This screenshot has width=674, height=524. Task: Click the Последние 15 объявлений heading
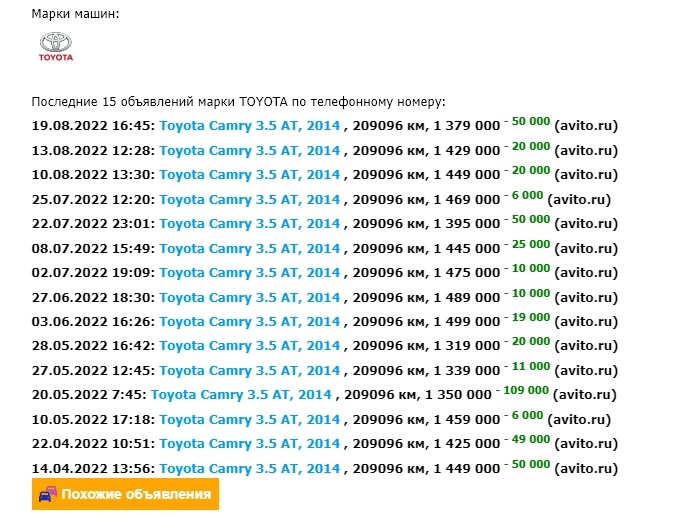click(x=239, y=102)
